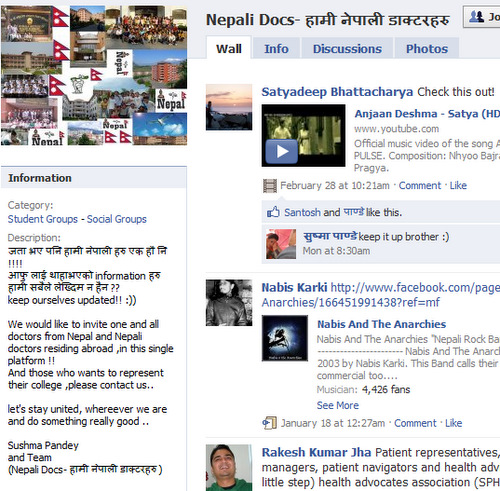Image resolution: width=500 pixels, height=491 pixels.
Task: Click 'keep ourselves updated!! :))' description line
Action: click(72, 300)
